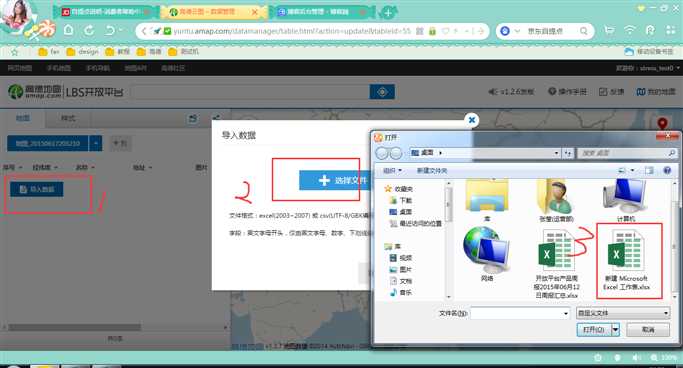Click the 打开(O) button in file dialog
683x368 pixels.
tap(594, 330)
